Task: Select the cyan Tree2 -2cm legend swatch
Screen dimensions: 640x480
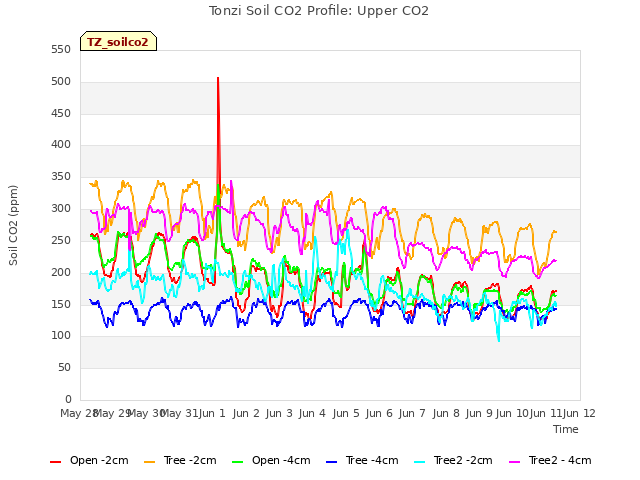Action: click(x=420, y=462)
